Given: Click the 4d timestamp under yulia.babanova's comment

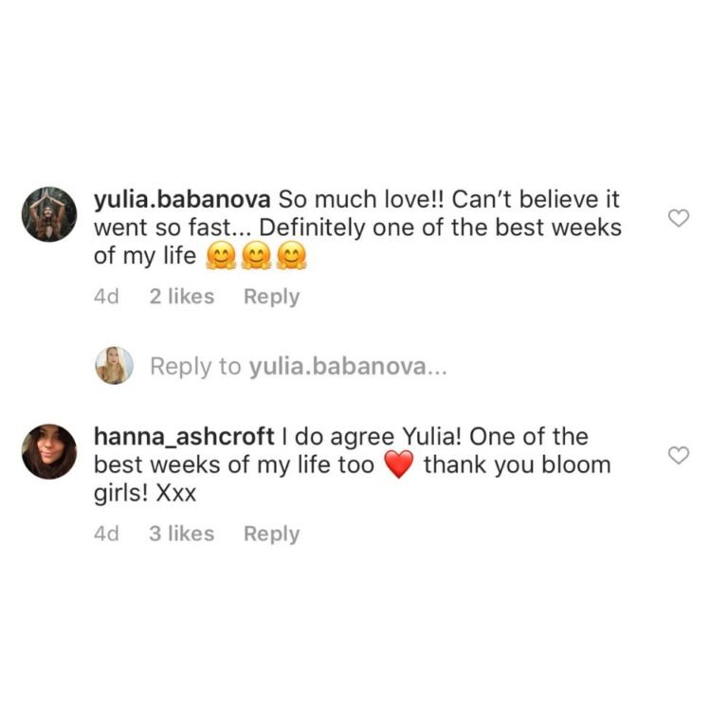Looking at the screenshot, I should 106,297.
